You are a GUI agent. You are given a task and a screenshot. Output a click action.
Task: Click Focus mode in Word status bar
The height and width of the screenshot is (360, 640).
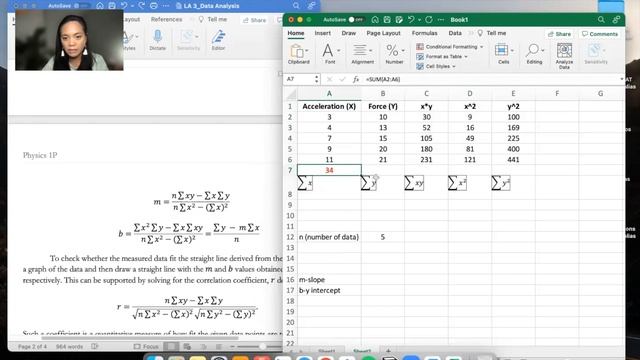click(x=146, y=347)
